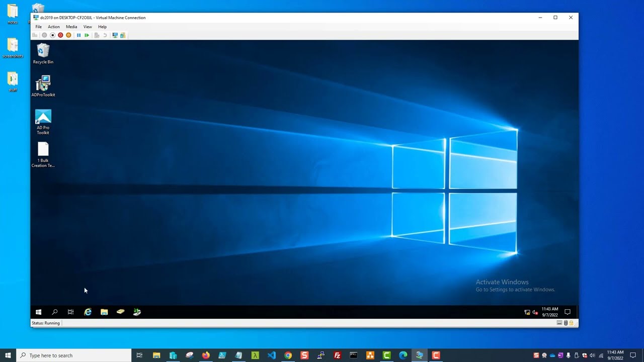Image resolution: width=644 pixels, height=362 pixels.
Task: Pause the virtual machine
Action: click(x=78, y=35)
